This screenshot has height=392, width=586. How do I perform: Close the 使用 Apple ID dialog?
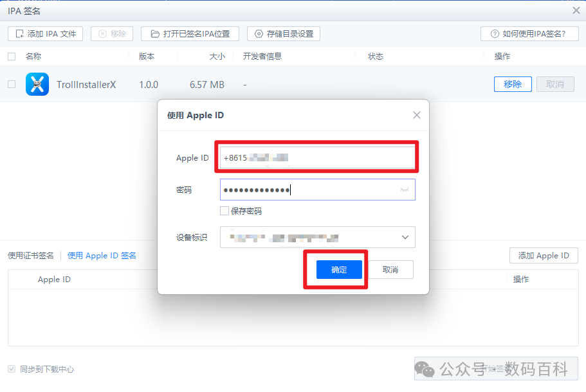tap(417, 116)
